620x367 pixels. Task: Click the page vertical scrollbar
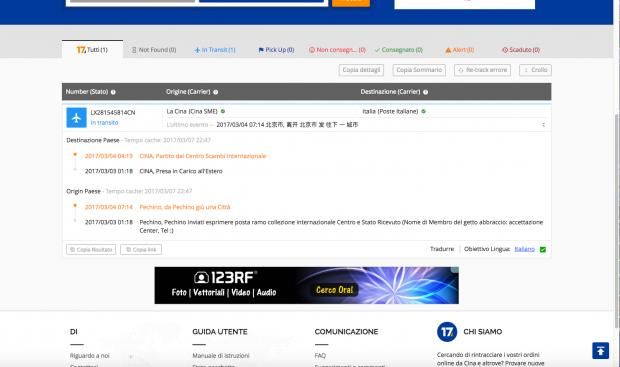[x=617, y=221]
